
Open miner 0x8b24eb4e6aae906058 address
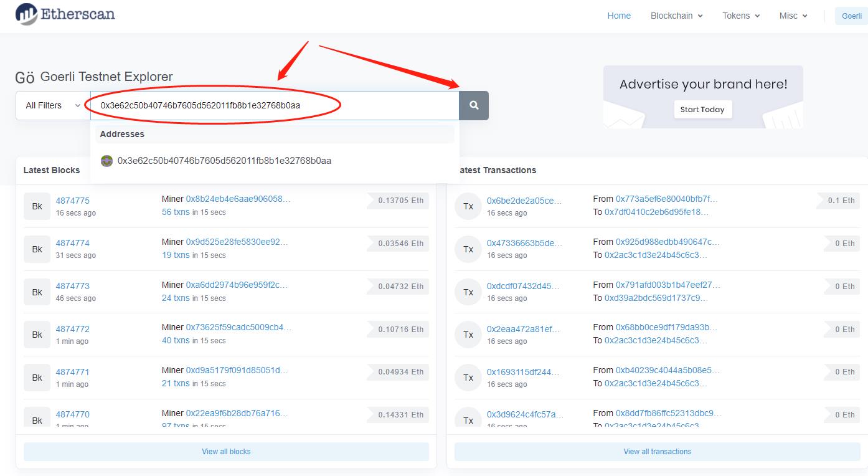click(x=238, y=199)
